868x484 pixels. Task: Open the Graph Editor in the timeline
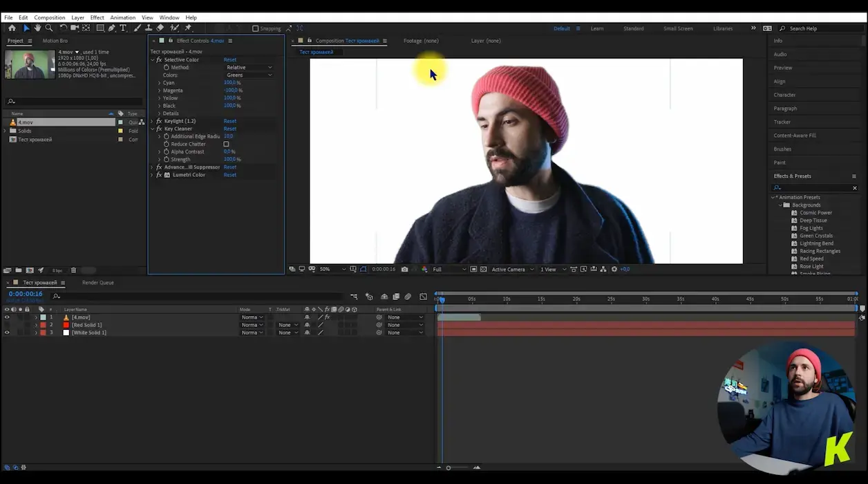(423, 297)
